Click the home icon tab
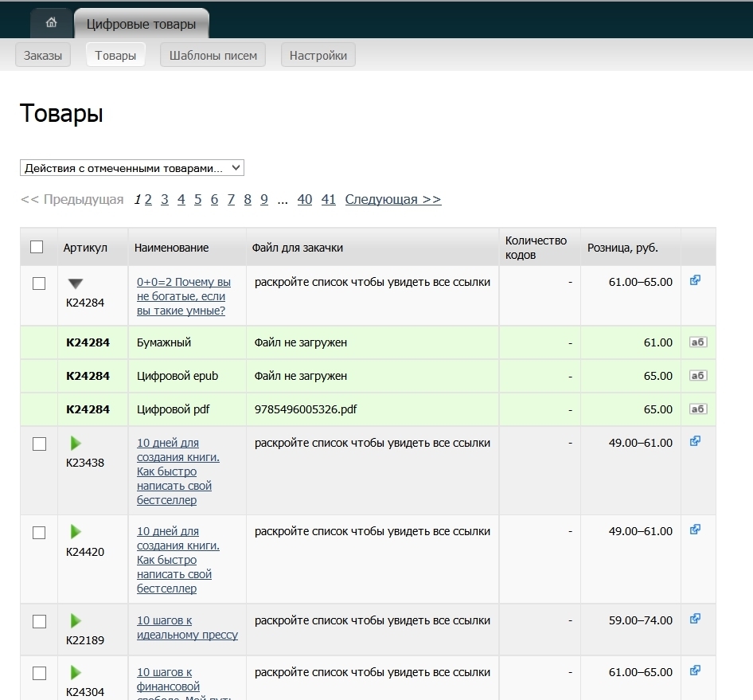 pyautogui.click(x=52, y=23)
